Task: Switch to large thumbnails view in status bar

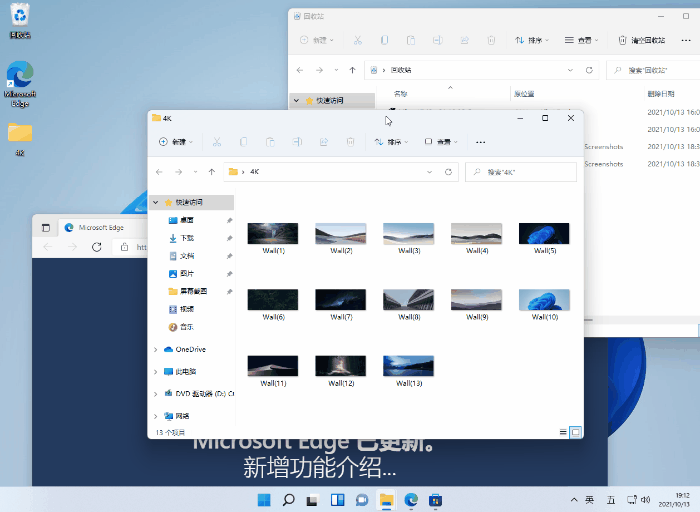Action: coord(576,432)
